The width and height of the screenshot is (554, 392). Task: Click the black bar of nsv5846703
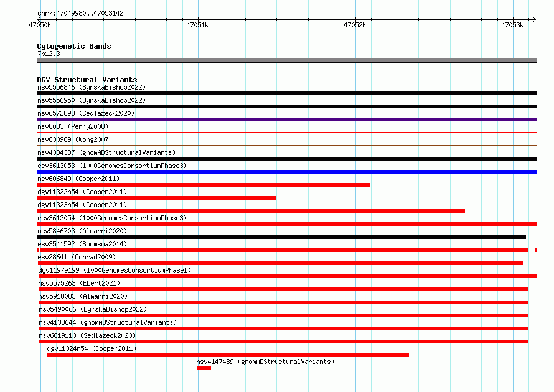point(281,237)
